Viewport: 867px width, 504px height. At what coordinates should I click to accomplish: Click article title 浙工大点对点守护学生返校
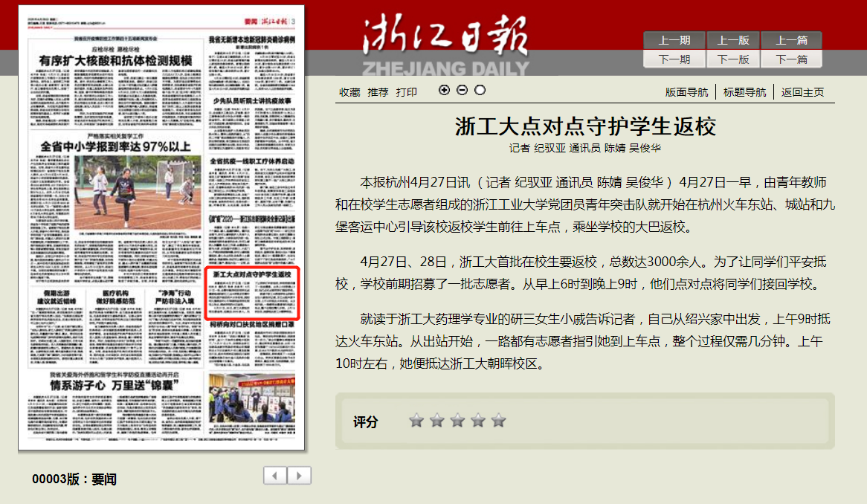coord(585,126)
